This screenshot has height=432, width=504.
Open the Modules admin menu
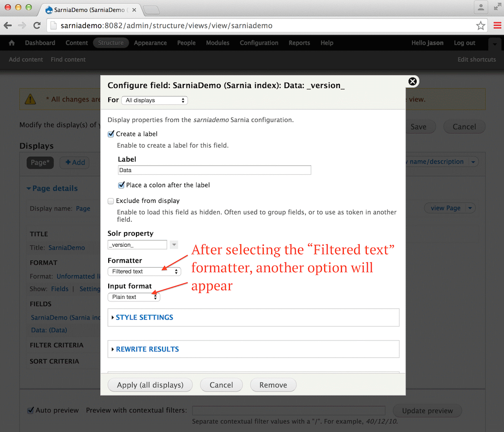pyautogui.click(x=217, y=43)
